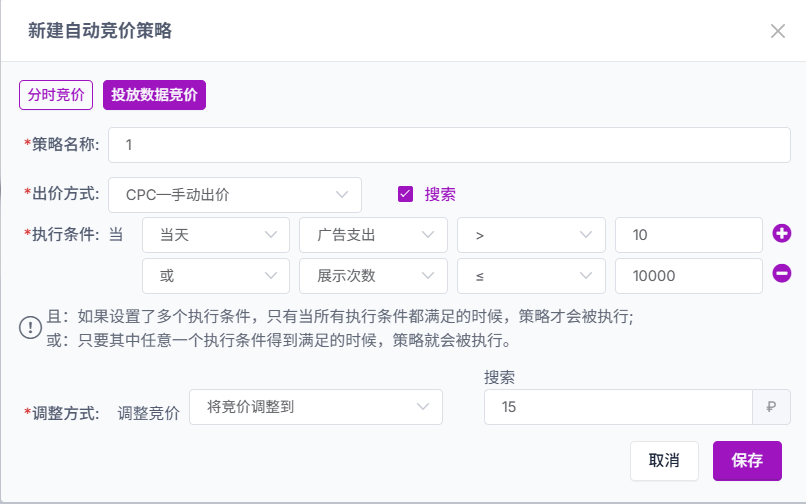Click the 保存 button
This screenshot has height=504, width=806.
point(747,461)
